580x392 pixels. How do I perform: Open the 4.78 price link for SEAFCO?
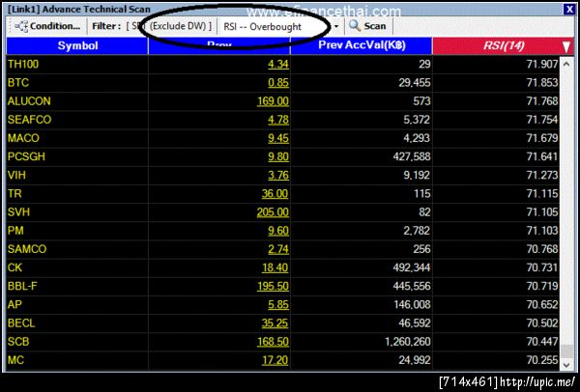tap(278, 120)
